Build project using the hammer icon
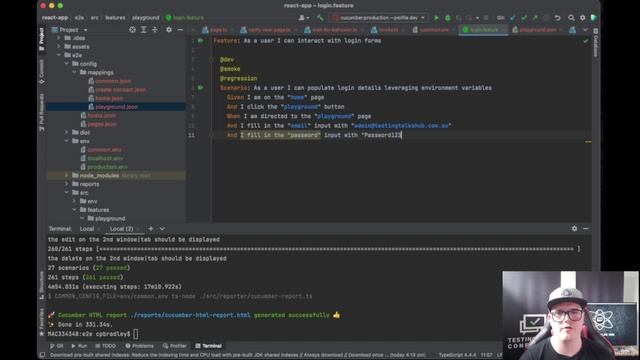Image resolution: width=640 pixels, height=360 pixels. pyautogui.click(x=320, y=18)
